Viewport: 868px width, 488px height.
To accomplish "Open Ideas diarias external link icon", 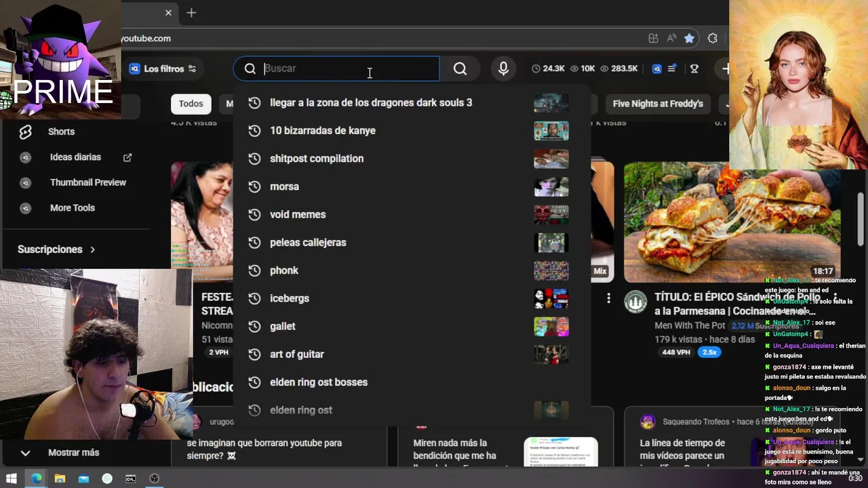I will click(x=127, y=157).
